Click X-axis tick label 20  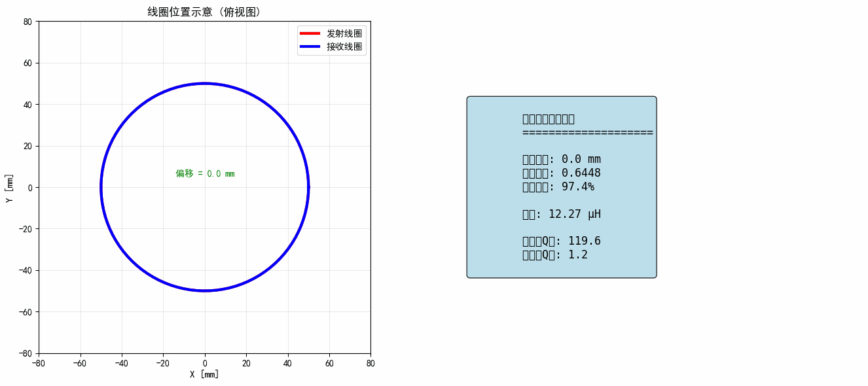tap(246, 362)
